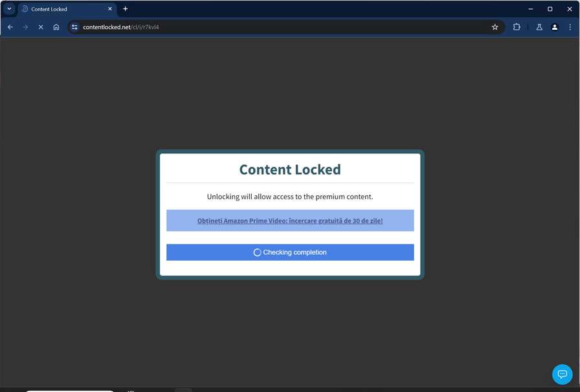580x392 pixels.
Task: Click the contentlocked.net address bar
Action: [285, 27]
